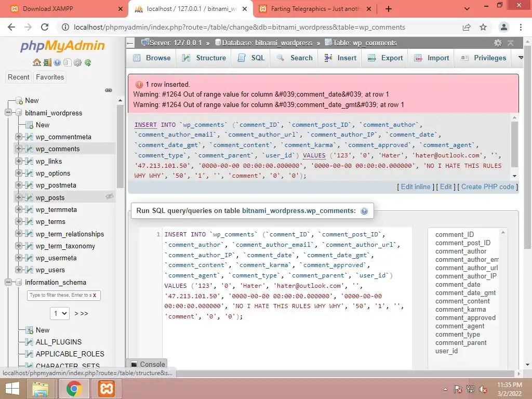532x399 pixels.
Task: Open navigation panel settings gear
Action: pyautogui.click(x=78, y=62)
